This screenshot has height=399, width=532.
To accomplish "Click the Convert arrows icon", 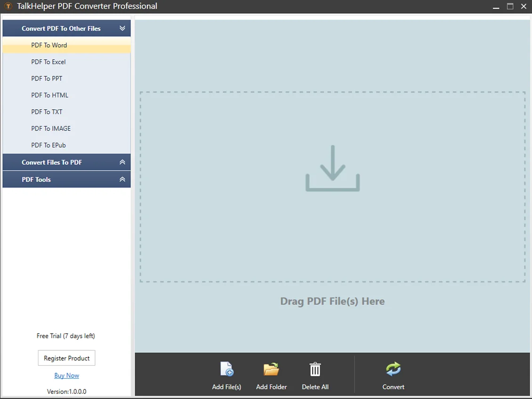I will click(x=393, y=369).
